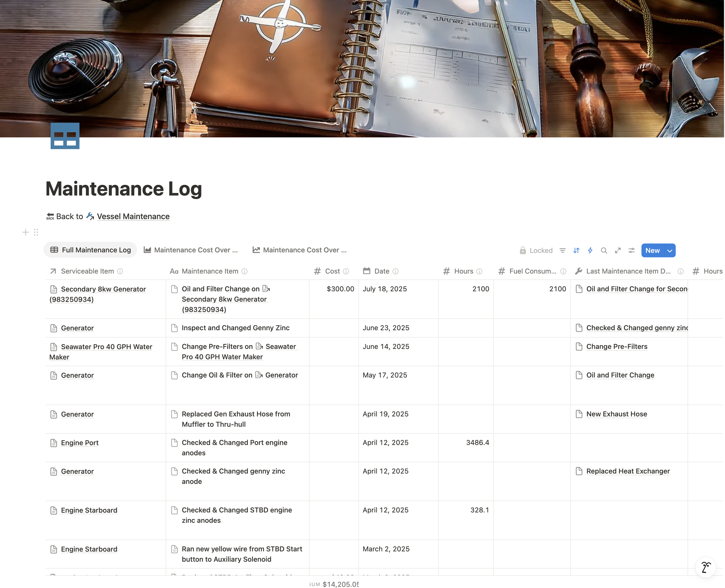Open the Date column header menu

coord(381,271)
